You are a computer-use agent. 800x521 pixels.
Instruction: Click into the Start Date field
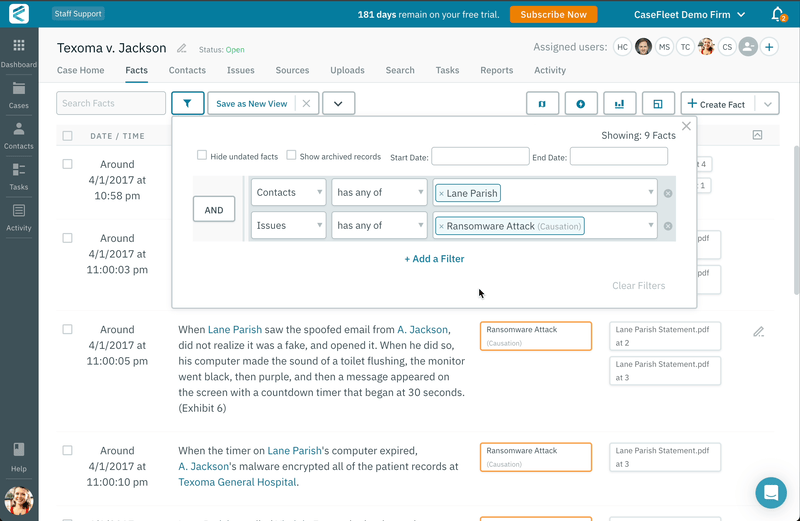(480, 157)
